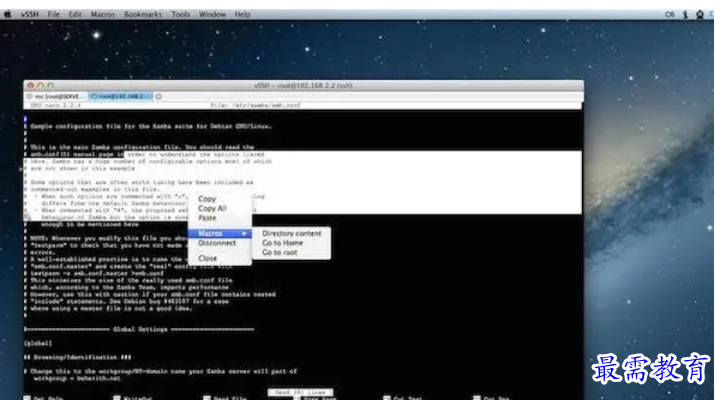Click the 'workgroup = beherith.net' line
716x400 pixels.
77,379
